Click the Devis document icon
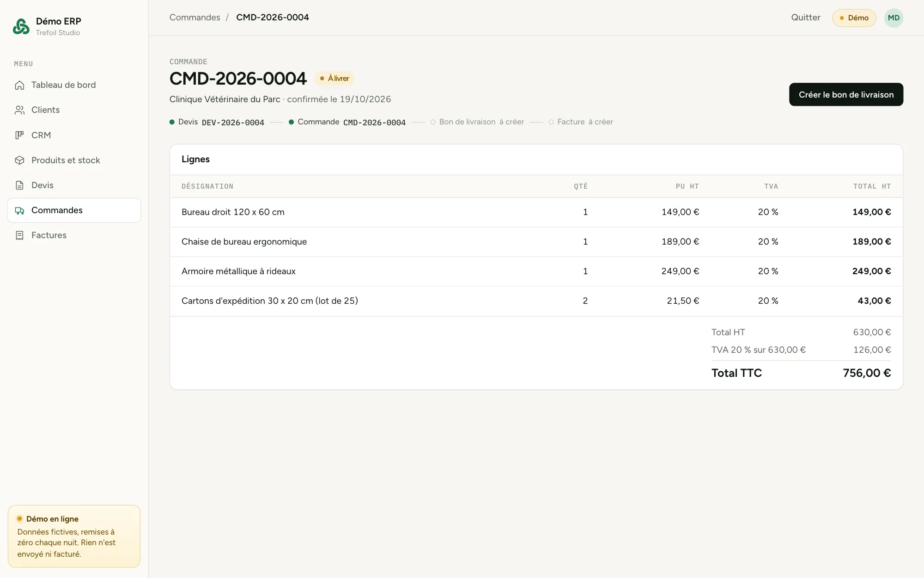Screen dimensions: 924x578 (x=19, y=185)
